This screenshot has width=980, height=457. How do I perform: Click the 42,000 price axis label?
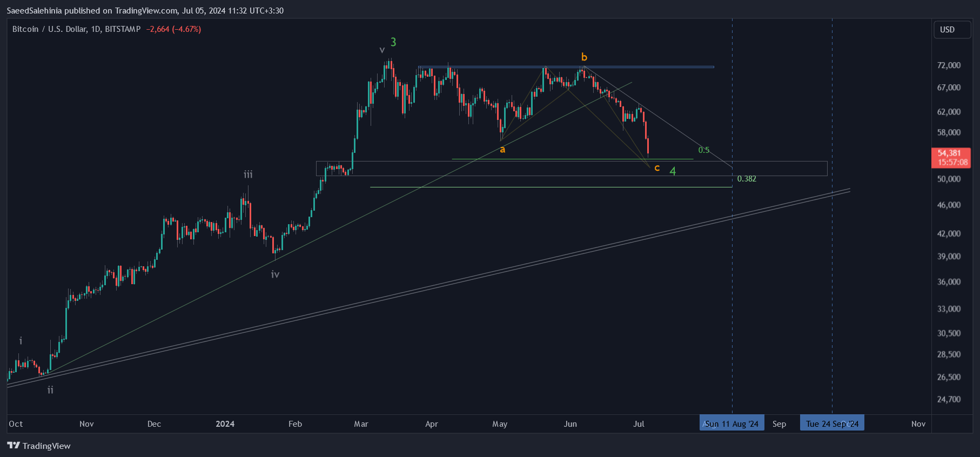[949, 234]
